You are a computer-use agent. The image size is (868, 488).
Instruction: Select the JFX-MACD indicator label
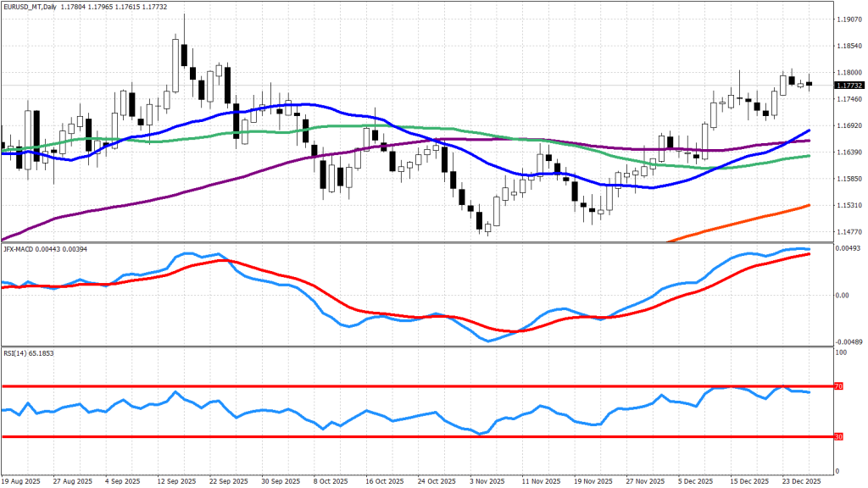coord(20,248)
